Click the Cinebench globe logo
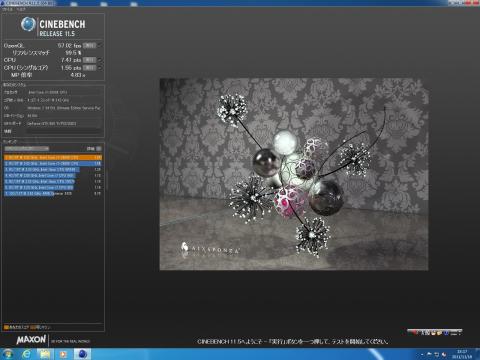 click(28, 24)
